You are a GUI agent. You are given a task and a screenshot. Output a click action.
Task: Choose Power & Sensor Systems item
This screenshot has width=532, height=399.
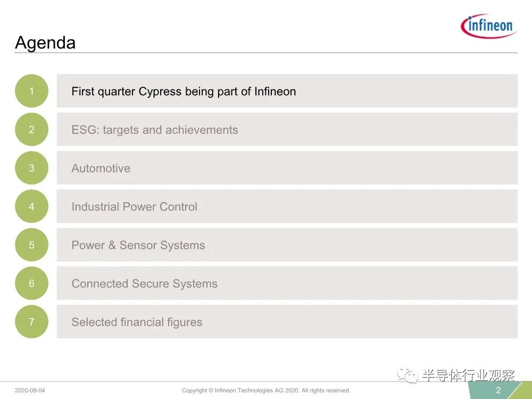coord(287,245)
